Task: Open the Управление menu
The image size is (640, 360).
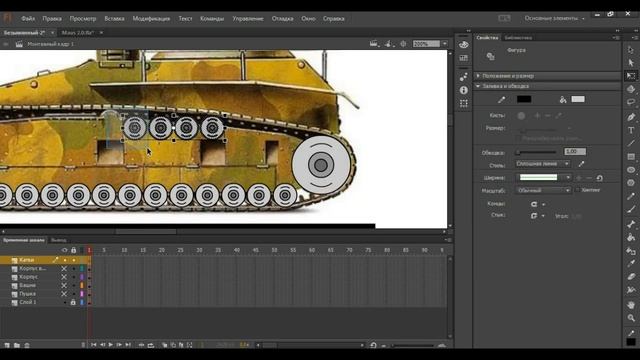Action: click(x=248, y=18)
